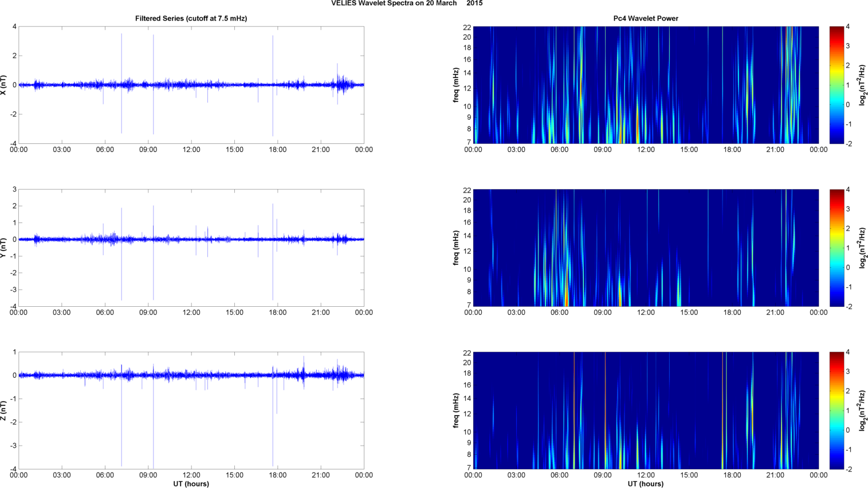Screen dimensions: 868x488
Task: Click the 18:00 tick under bottom spectrogram
Action: click(x=732, y=475)
